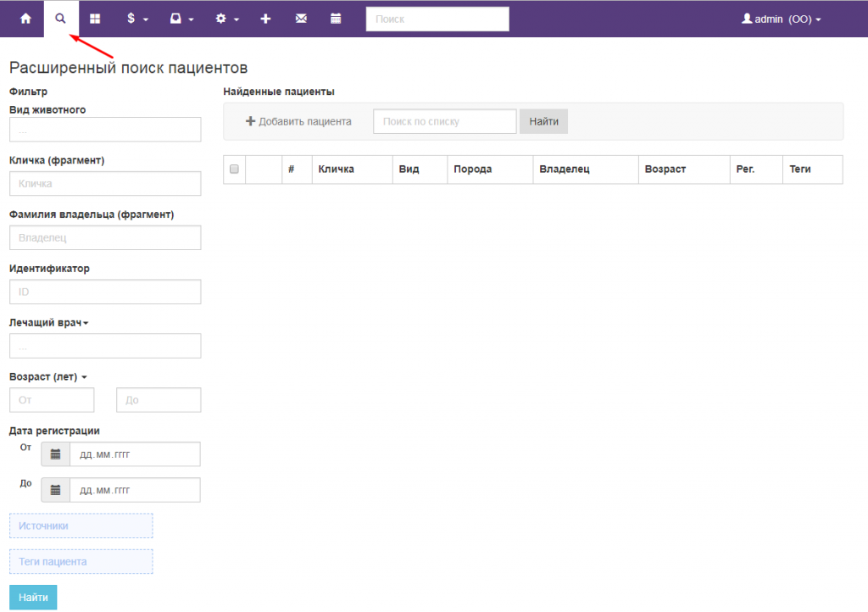
Task: Click registration От date input
Action: click(x=135, y=454)
